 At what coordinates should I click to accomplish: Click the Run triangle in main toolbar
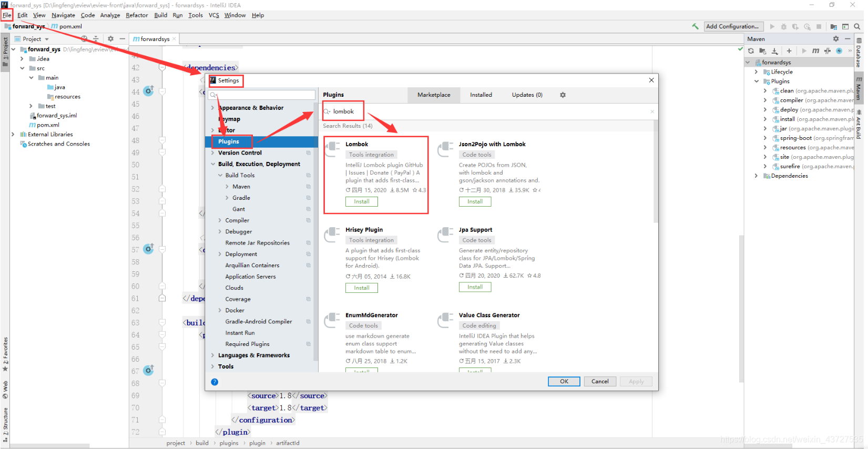point(772,26)
